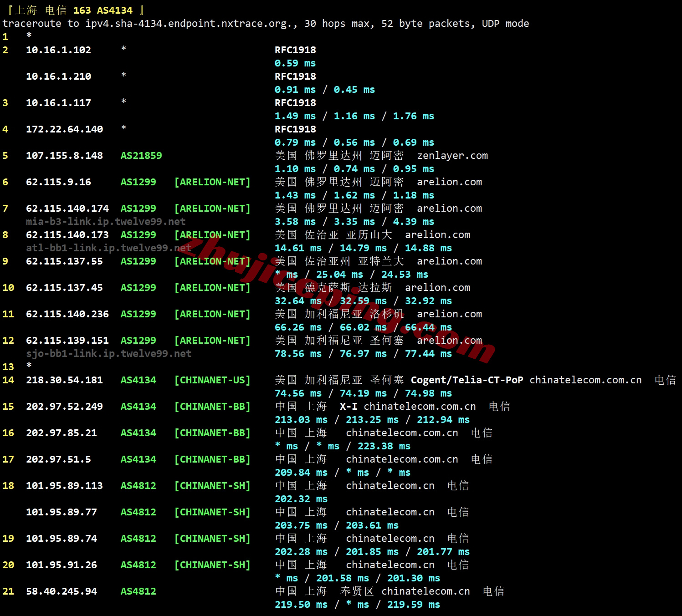Click latency value 1.10 ms
This screenshot has width=682, height=616.
coord(295,169)
